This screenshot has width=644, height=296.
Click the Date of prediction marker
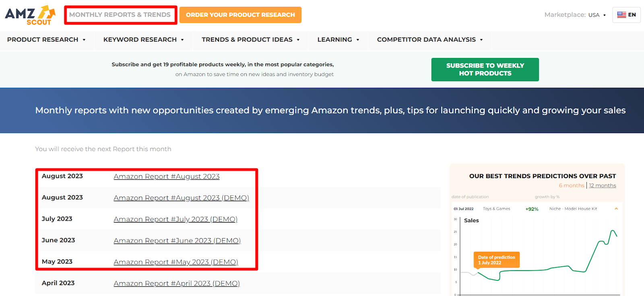click(x=497, y=260)
